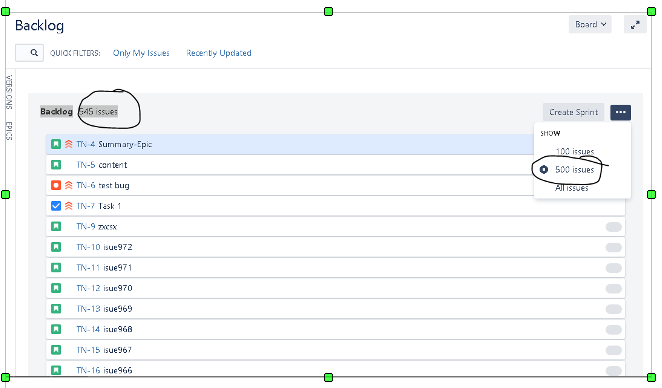This screenshot has width=662, height=388.
Task: Open issue link TN-13
Action: point(88,309)
